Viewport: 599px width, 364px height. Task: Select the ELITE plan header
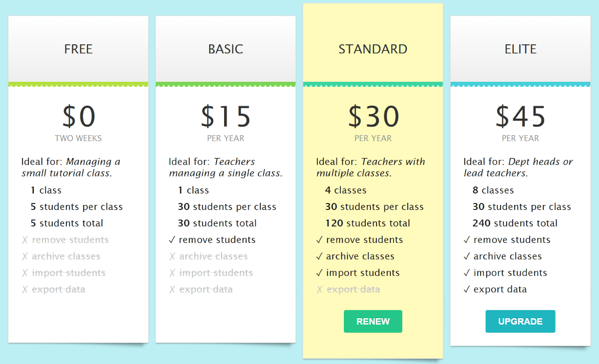520,49
